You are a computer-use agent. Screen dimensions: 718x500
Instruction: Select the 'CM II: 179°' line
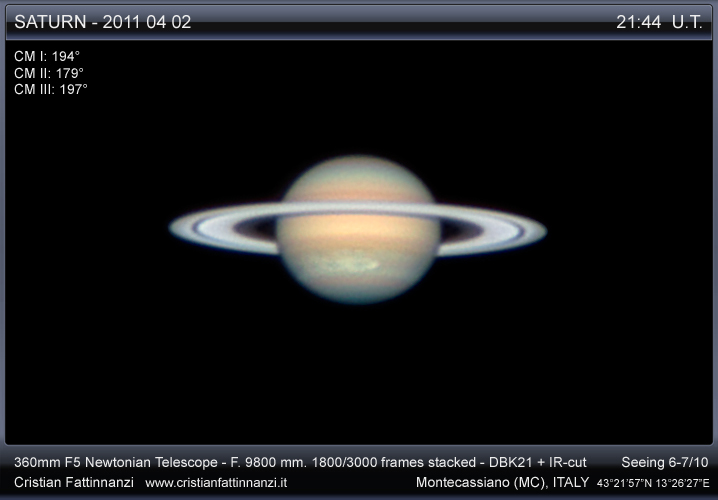pyautogui.click(x=49, y=73)
